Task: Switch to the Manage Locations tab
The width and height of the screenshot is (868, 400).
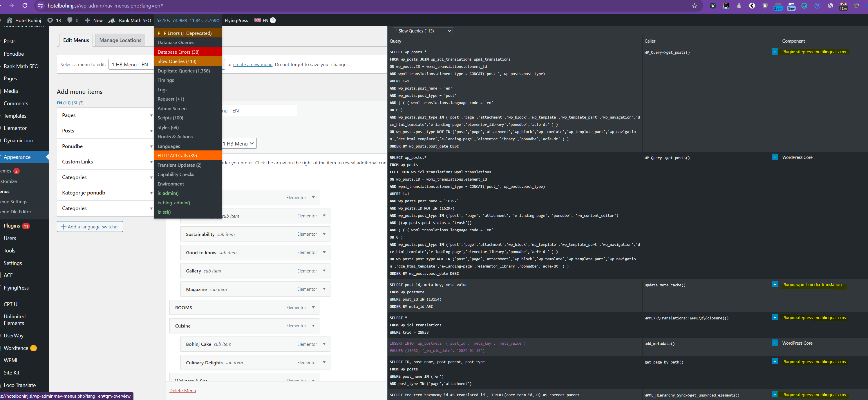Action: coord(120,40)
